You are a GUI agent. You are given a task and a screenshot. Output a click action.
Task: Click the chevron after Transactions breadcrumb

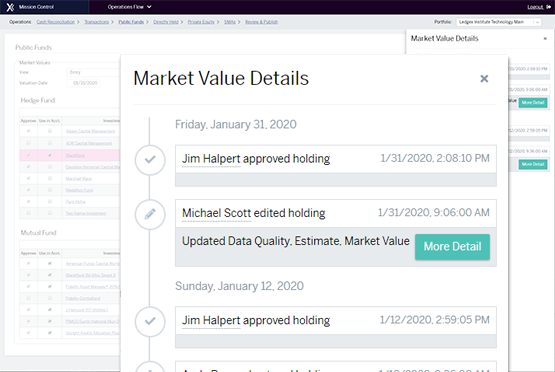112,22
